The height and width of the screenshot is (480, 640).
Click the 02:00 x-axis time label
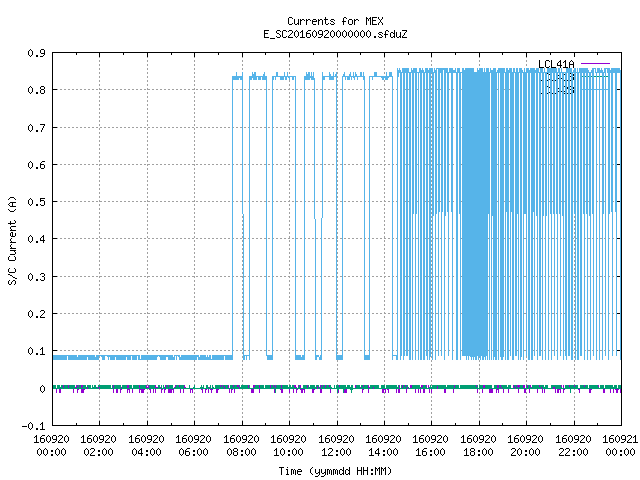tap(98, 452)
